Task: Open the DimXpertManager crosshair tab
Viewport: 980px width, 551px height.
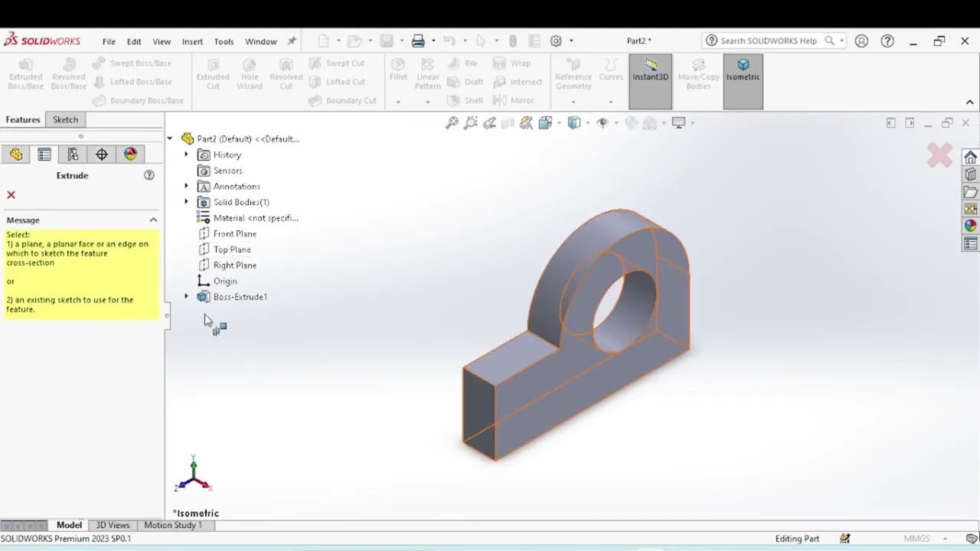Action: tap(102, 155)
